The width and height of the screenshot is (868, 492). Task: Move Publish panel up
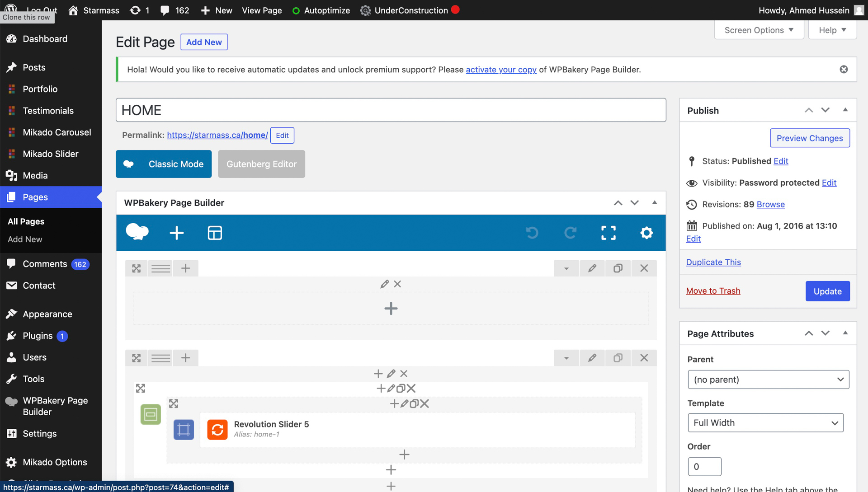[x=809, y=110]
